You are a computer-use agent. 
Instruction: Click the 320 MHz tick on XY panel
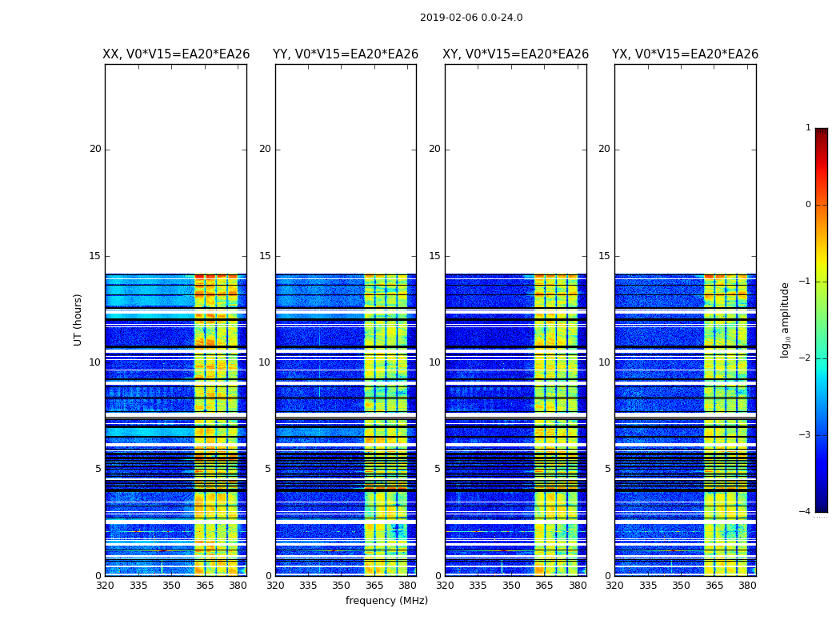tap(445, 586)
